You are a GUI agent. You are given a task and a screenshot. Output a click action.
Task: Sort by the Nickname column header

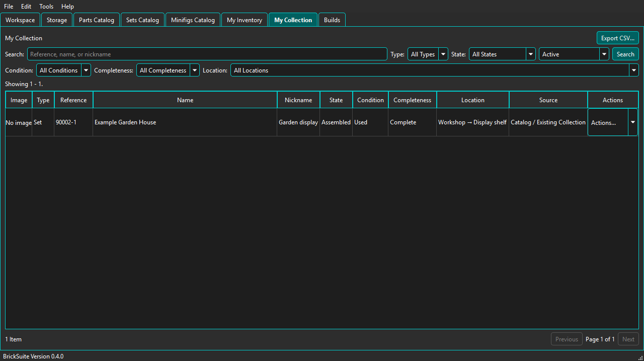pyautogui.click(x=298, y=100)
